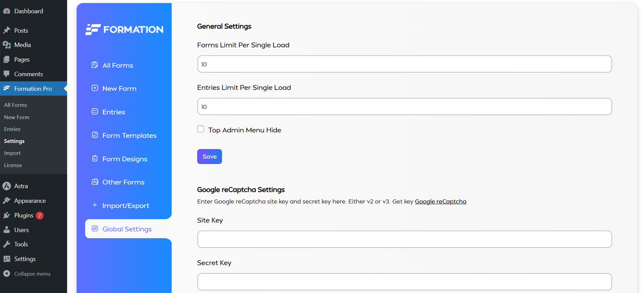
Task: Click the Users person icon
Action: (7, 230)
